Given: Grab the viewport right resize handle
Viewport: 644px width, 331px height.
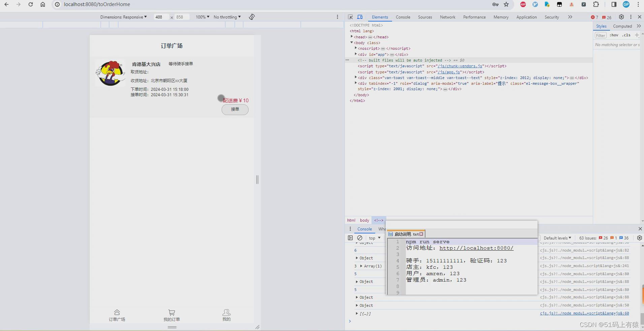Looking at the screenshot, I should (257, 179).
